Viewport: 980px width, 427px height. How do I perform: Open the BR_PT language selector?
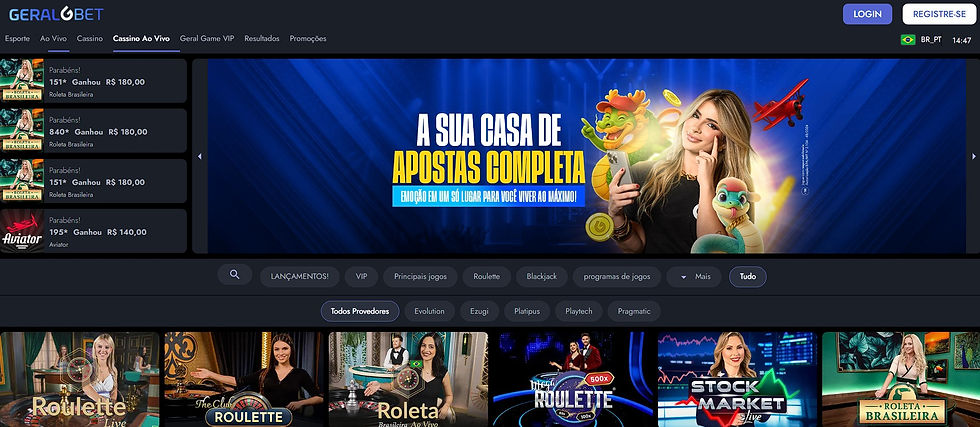click(931, 39)
